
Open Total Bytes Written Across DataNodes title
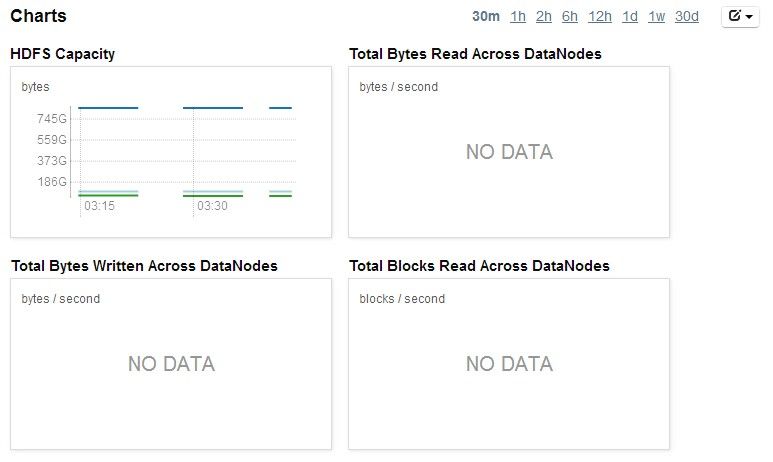coord(144,266)
